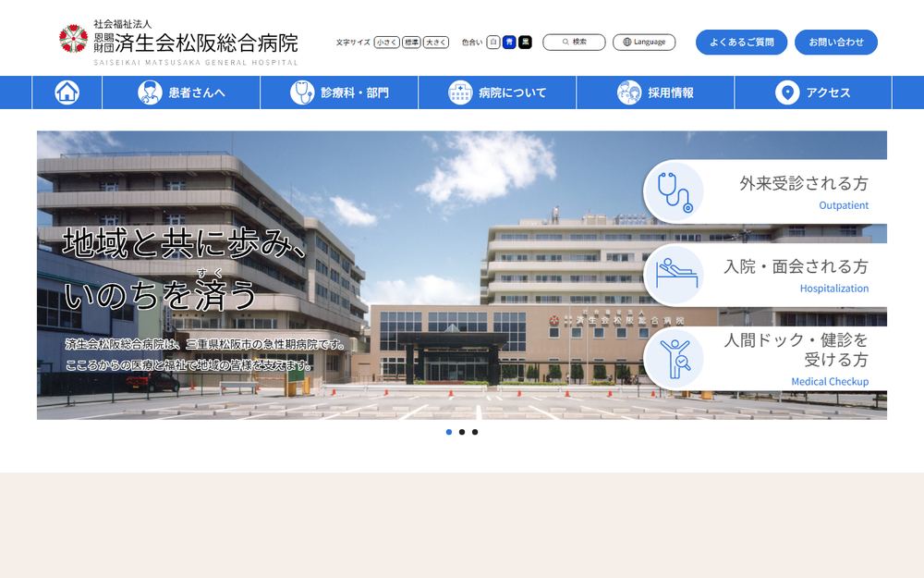Set text size to 大きく
The image size is (924, 578).
(x=436, y=43)
